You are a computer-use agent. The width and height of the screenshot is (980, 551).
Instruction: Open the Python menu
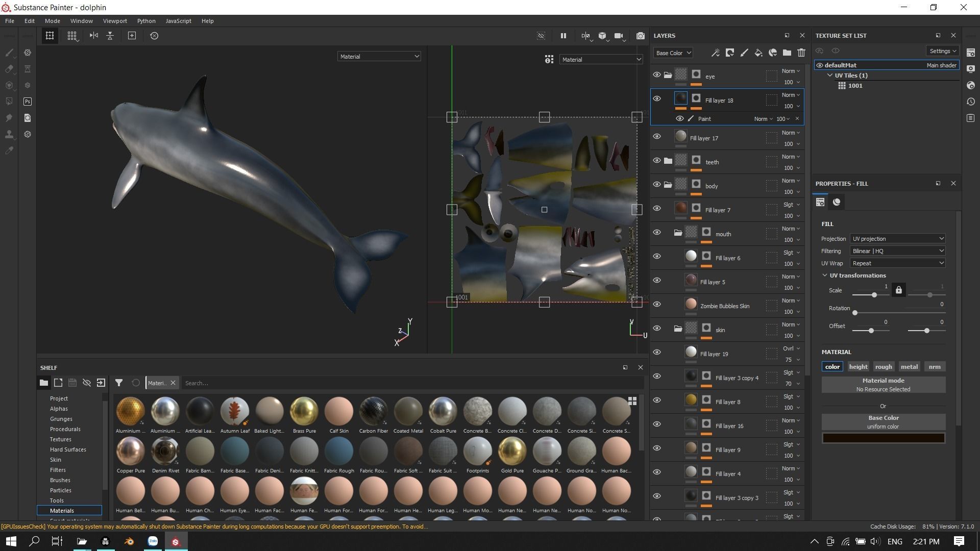click(x=146, y=21)
